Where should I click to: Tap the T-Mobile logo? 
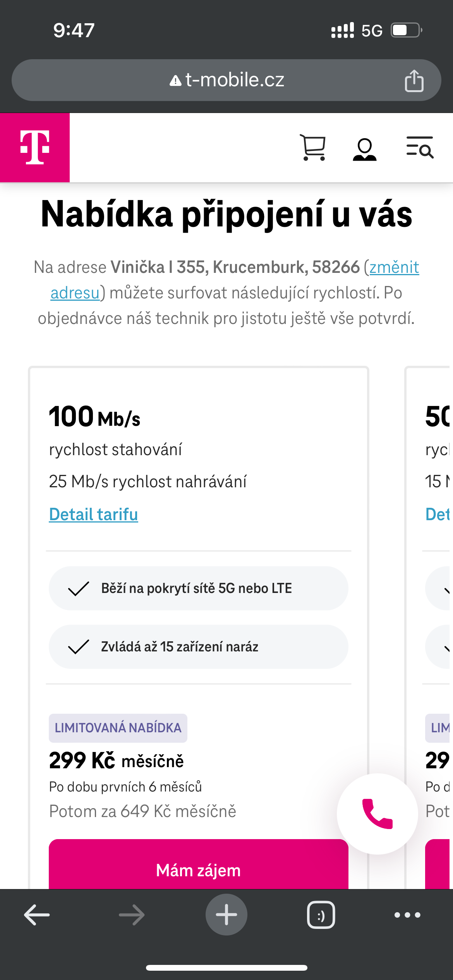tap(35, 147)
